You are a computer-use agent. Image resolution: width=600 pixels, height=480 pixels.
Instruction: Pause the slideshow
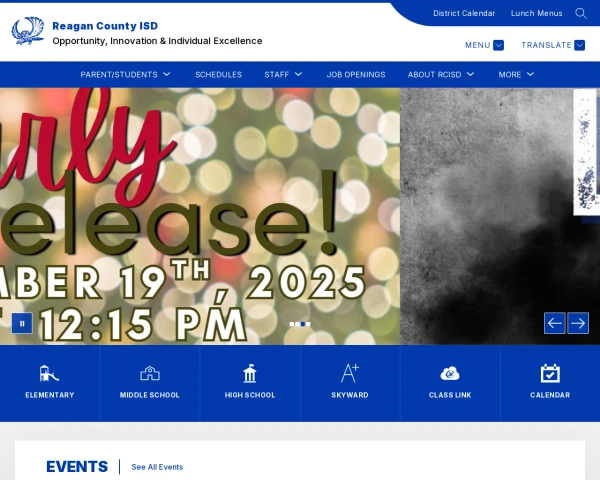[22, 323]
